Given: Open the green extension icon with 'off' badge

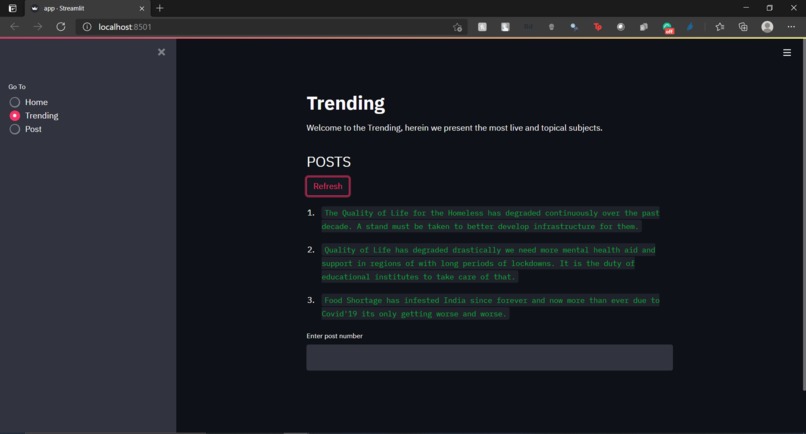Looking at the screenshot, I should (667, 28).
